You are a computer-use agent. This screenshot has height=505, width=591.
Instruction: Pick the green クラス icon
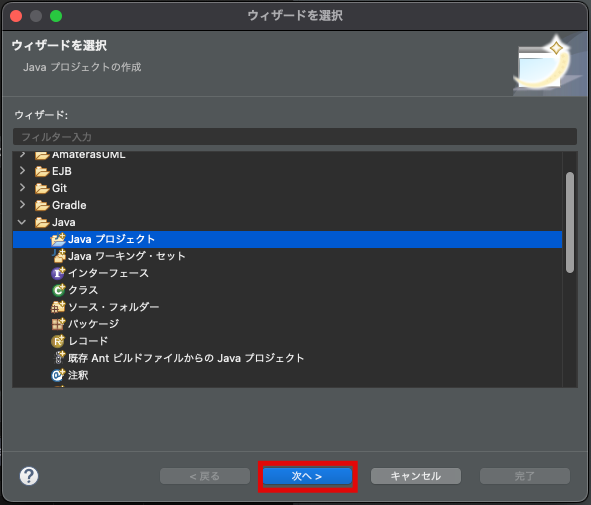click(58, 290)
